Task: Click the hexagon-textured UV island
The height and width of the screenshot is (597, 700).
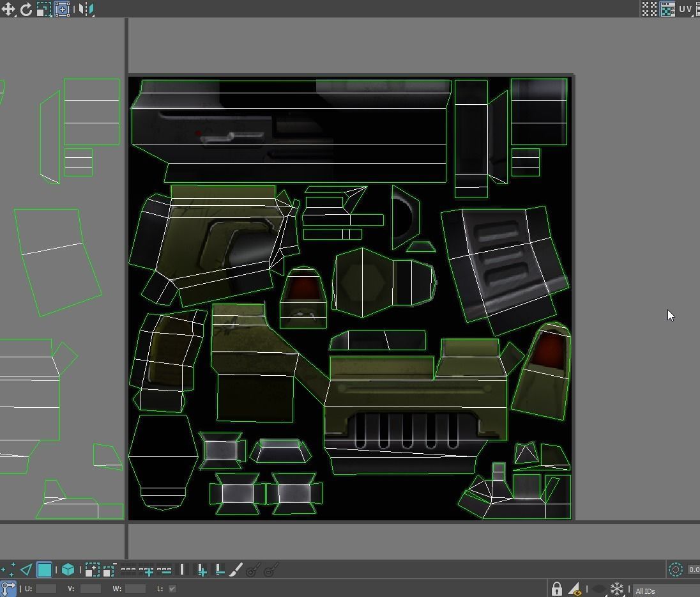Action: tap(384, 283)
